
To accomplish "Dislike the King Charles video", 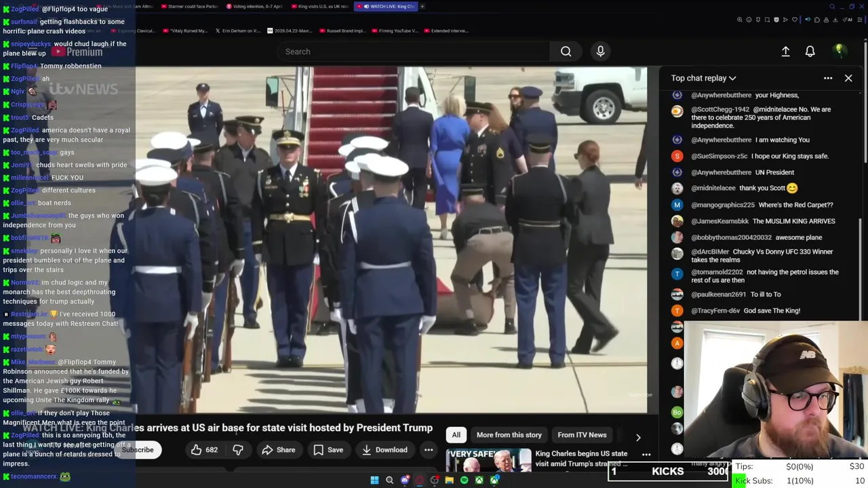I will [x=238, y=449].
